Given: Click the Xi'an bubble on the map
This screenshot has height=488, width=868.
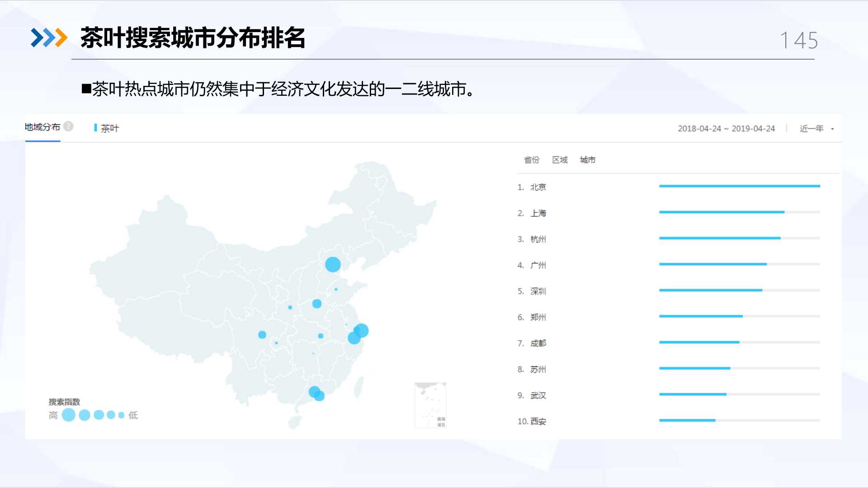Looking at the screenshot, I should pos(290,307).
